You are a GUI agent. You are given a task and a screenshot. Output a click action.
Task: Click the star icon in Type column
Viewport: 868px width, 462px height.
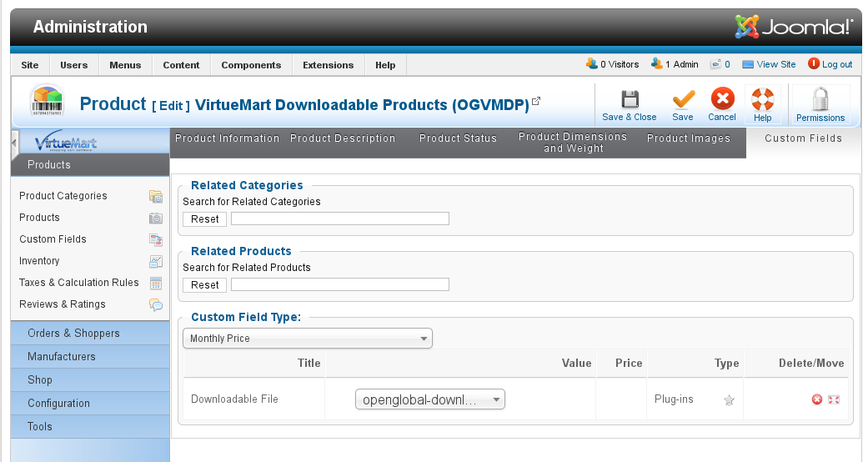pos(729,400)
